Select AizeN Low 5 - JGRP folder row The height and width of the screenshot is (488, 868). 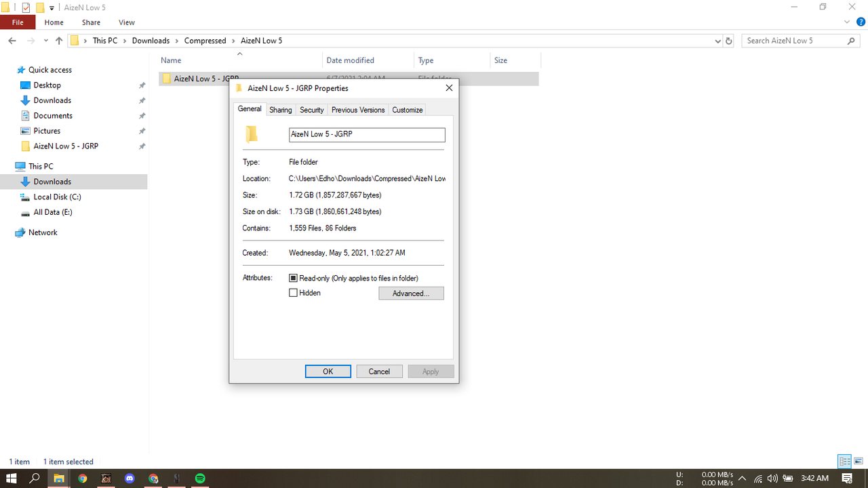[x=349, y=79]
